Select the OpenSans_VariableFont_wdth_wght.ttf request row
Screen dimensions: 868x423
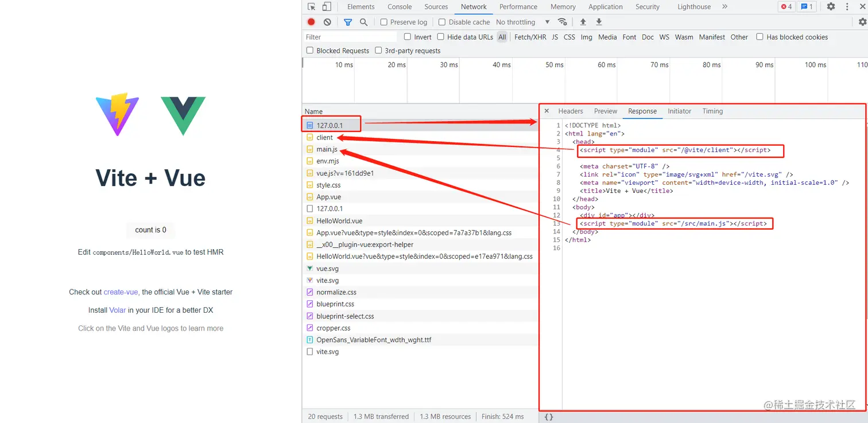click(420, 340)
